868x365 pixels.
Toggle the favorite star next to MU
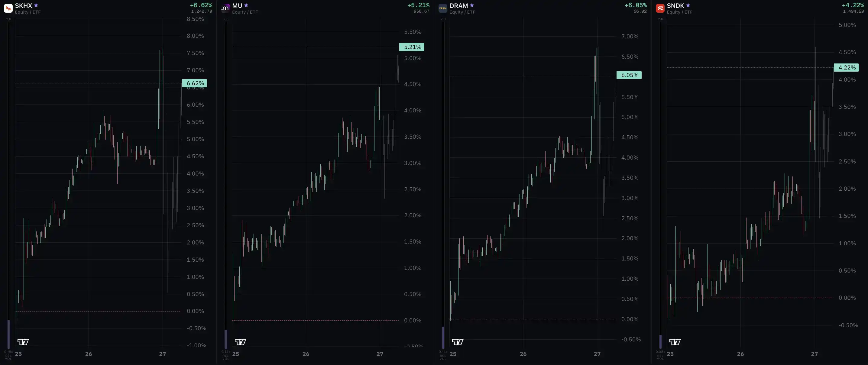(x=246, y=5)
